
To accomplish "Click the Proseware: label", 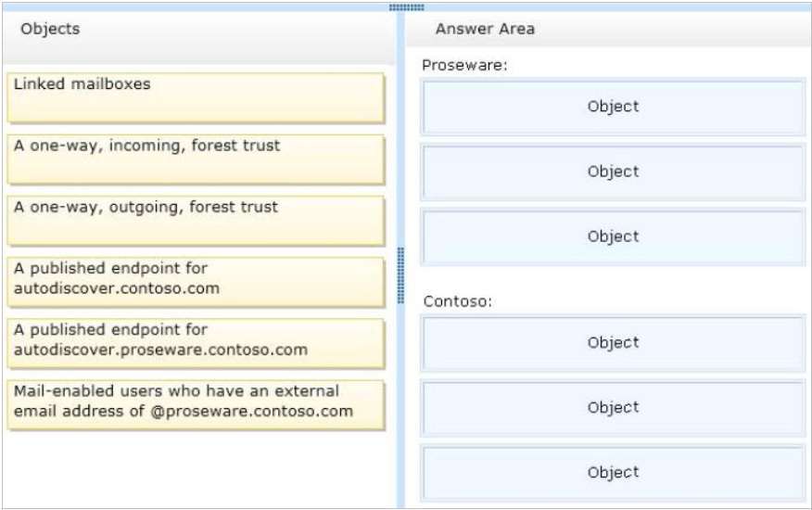I will tap(464, 65).
